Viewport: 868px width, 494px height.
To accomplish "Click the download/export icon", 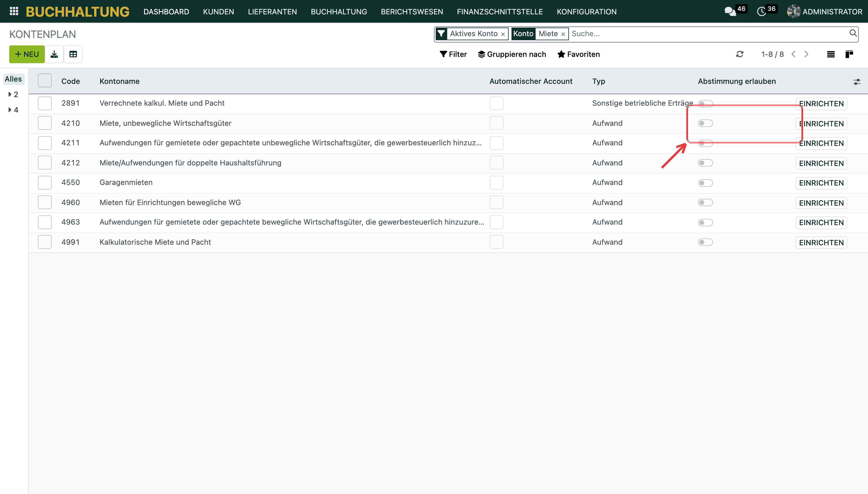I will pos(54,54).
